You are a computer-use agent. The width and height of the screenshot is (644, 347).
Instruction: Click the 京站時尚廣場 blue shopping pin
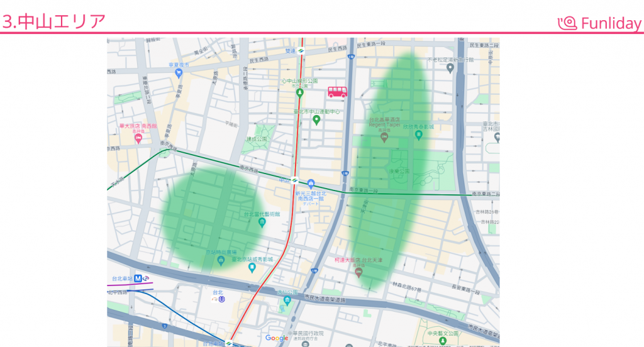[x=221, y=260]
